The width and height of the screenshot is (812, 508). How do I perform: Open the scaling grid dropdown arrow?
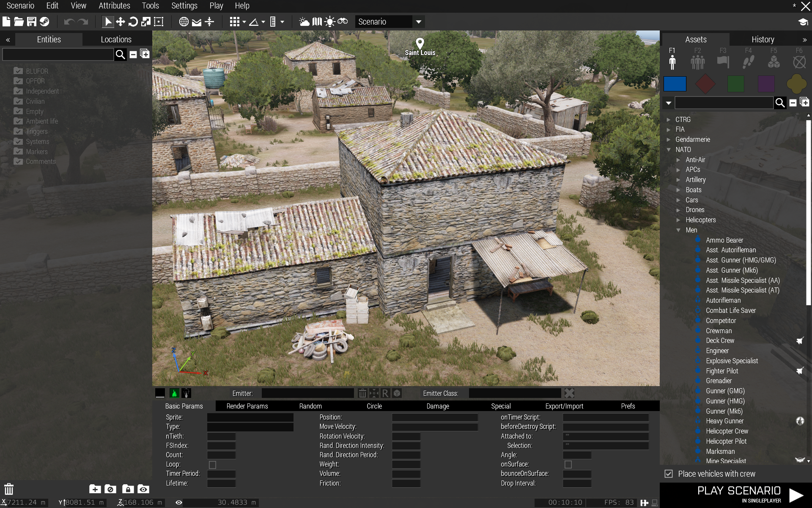pyautogui.click(x=282, y=22)
